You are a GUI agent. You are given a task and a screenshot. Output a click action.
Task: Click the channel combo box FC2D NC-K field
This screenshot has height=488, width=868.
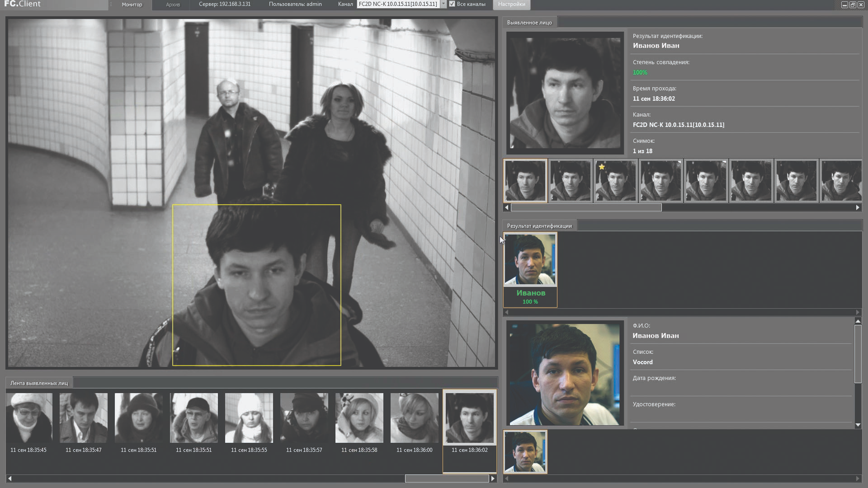pyautogui.click(x=398, y=4)
